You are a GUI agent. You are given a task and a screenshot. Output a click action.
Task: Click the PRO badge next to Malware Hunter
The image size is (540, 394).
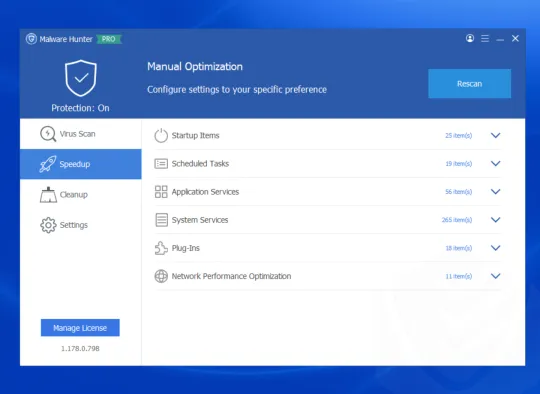(x=109, y=39)
